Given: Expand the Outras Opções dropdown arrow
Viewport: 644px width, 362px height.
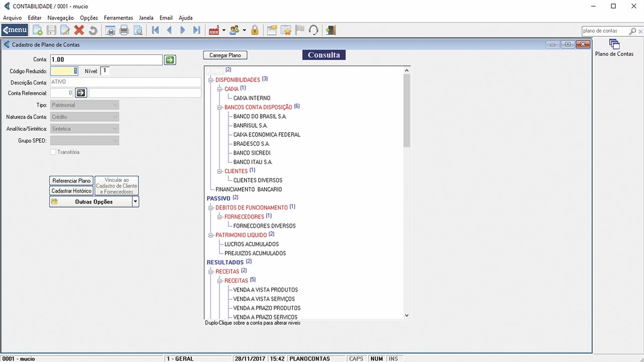Looking at the screenshot, I should [135, 202].
